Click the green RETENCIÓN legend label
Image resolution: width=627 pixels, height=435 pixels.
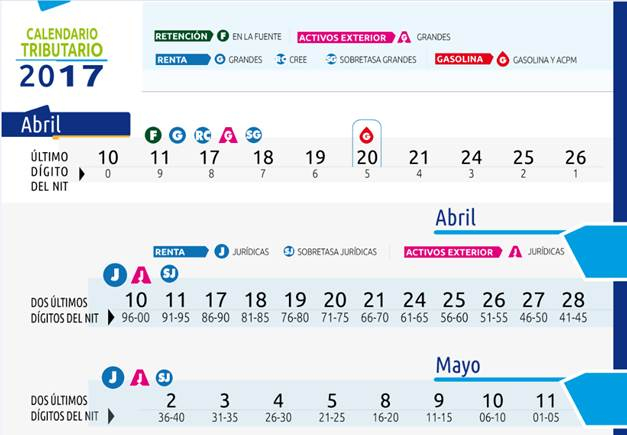[x=183, y=36]
